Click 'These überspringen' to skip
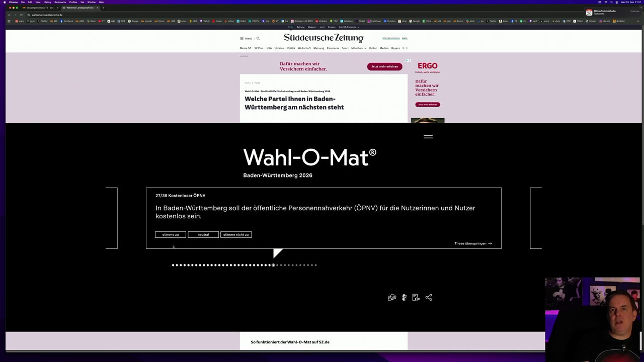The image size is (644, 362). [473, 244]
